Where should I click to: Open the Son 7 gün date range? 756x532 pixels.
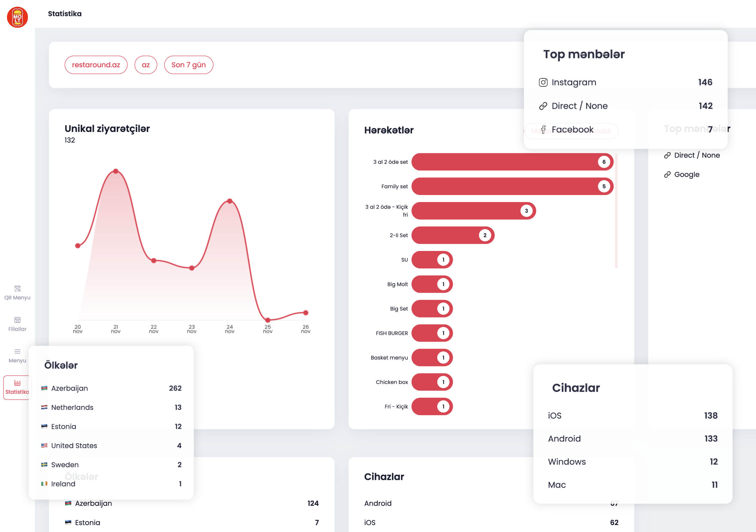[x=189, y=65]
